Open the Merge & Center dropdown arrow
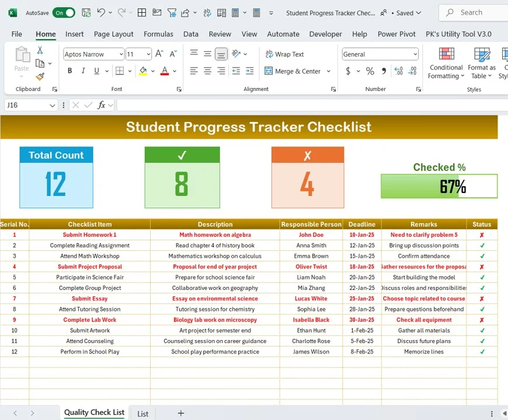This screenshot has height=420, width=508. click(x=329, y=71)
